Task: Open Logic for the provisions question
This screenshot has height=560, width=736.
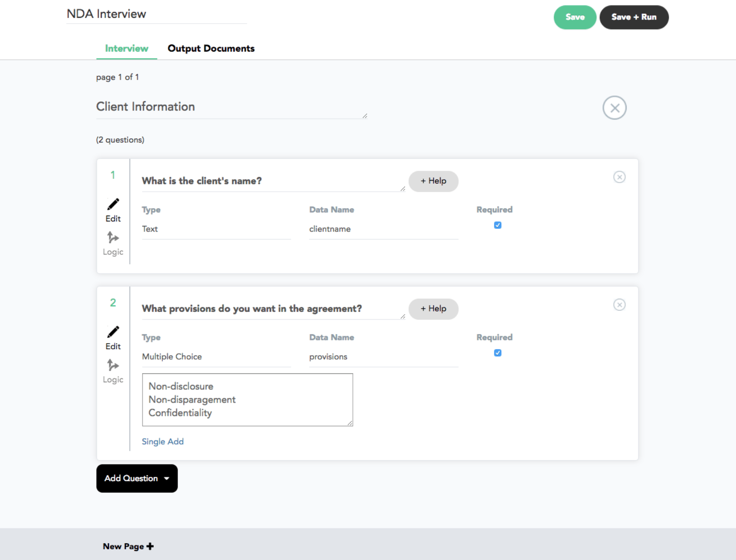Action: pos(113,366)
